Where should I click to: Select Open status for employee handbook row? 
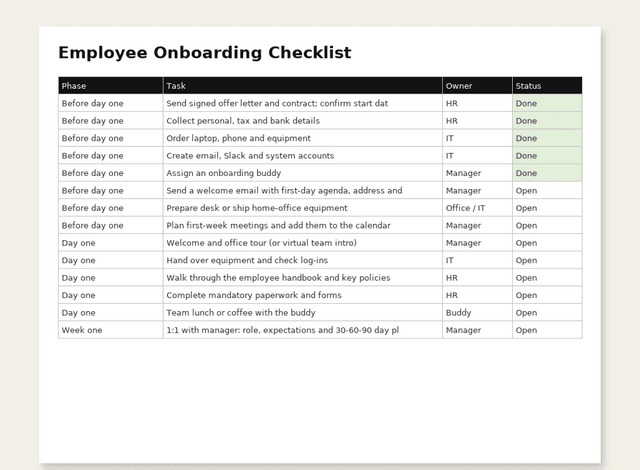pos(547,278)
